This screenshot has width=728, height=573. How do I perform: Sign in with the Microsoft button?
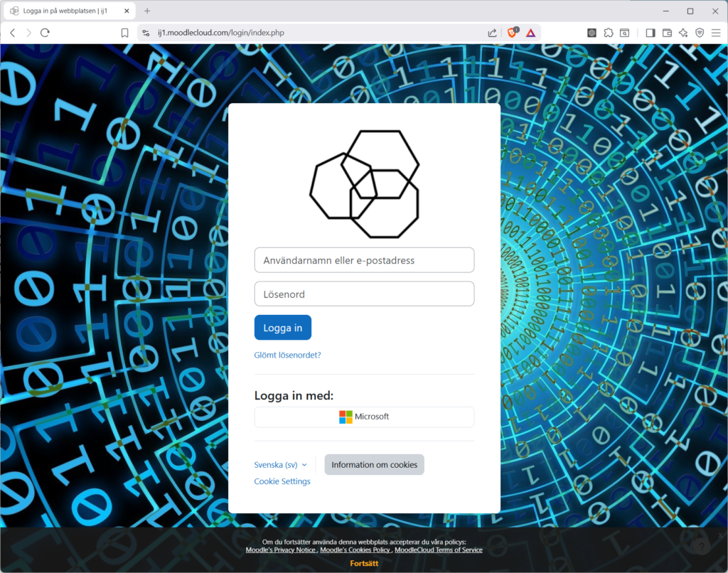(x=364, y=417)
